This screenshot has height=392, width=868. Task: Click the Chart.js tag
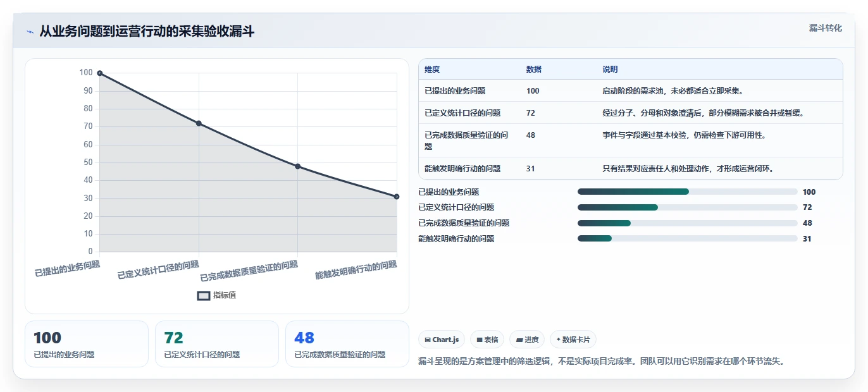click(x=442, y=340)
